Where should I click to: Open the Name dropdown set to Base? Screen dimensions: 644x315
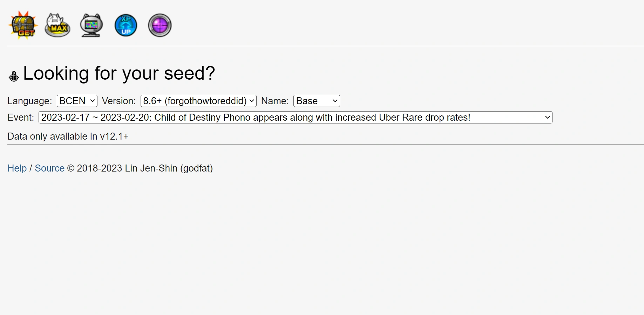point(316,101)
